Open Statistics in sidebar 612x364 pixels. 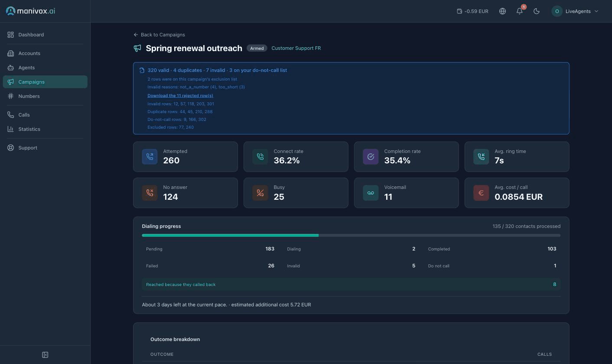pyautogui.click(x=45, y=129)
